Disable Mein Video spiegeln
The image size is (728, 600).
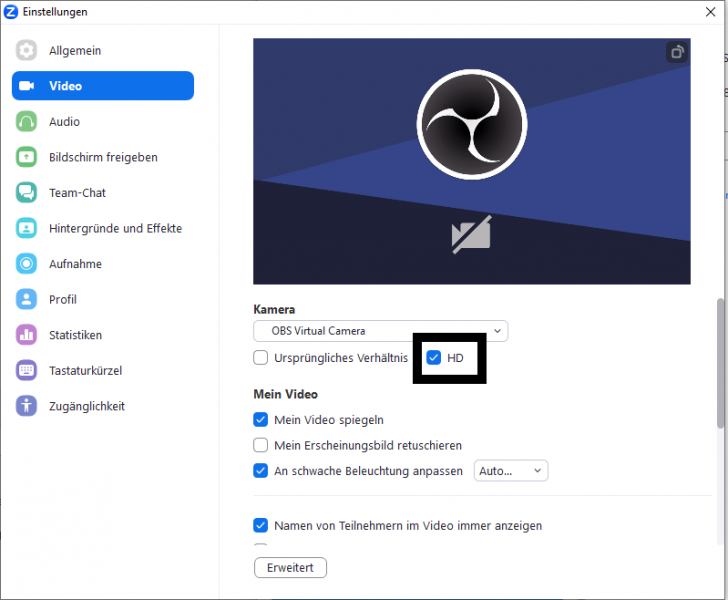pos(260,420)
